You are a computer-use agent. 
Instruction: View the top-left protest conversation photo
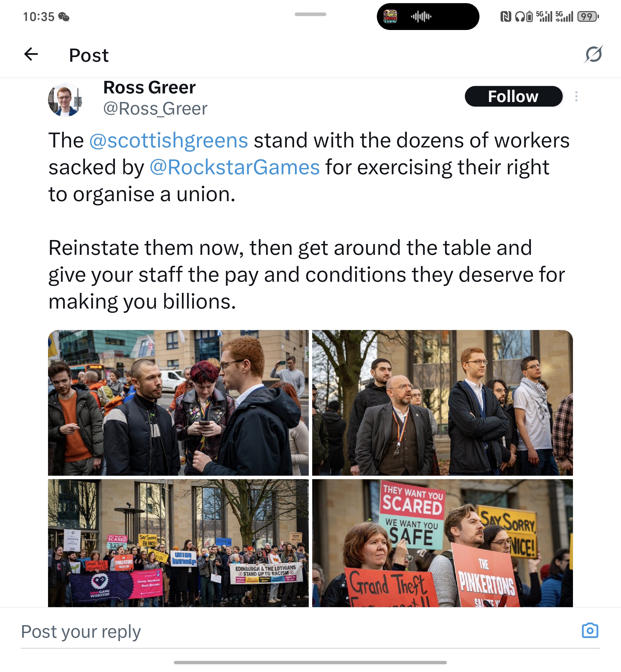[178, 403]
